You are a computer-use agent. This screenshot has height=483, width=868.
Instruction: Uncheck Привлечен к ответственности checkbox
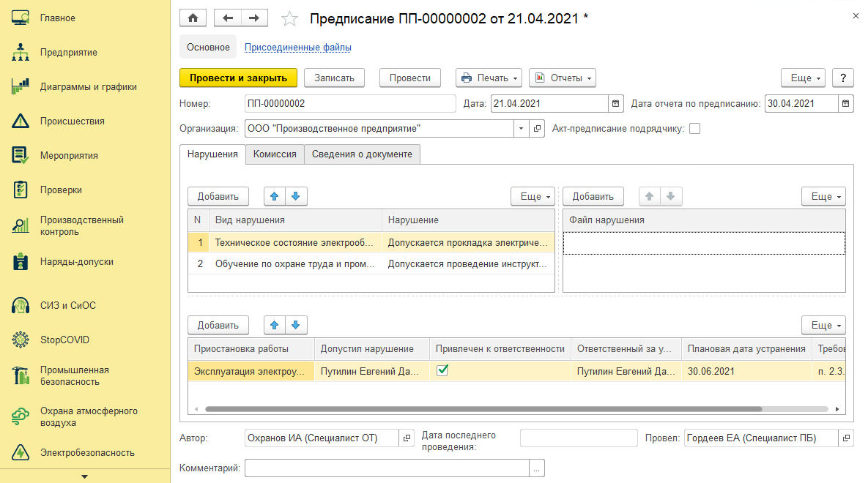tap(442, 371)
